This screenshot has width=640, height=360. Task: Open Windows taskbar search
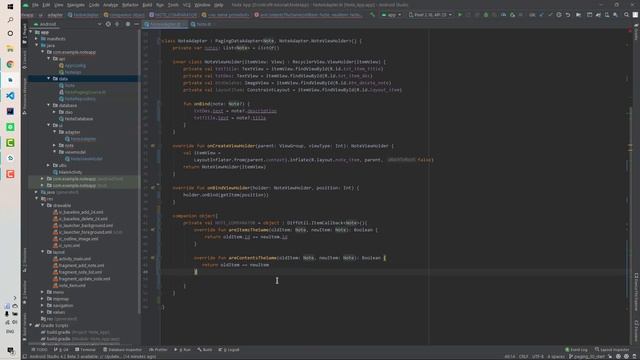(x=10, y=20)
